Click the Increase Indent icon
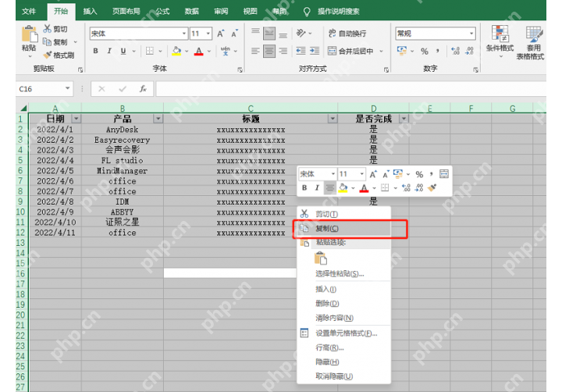This screenshot has width=562, height=392. pos(315,51)
